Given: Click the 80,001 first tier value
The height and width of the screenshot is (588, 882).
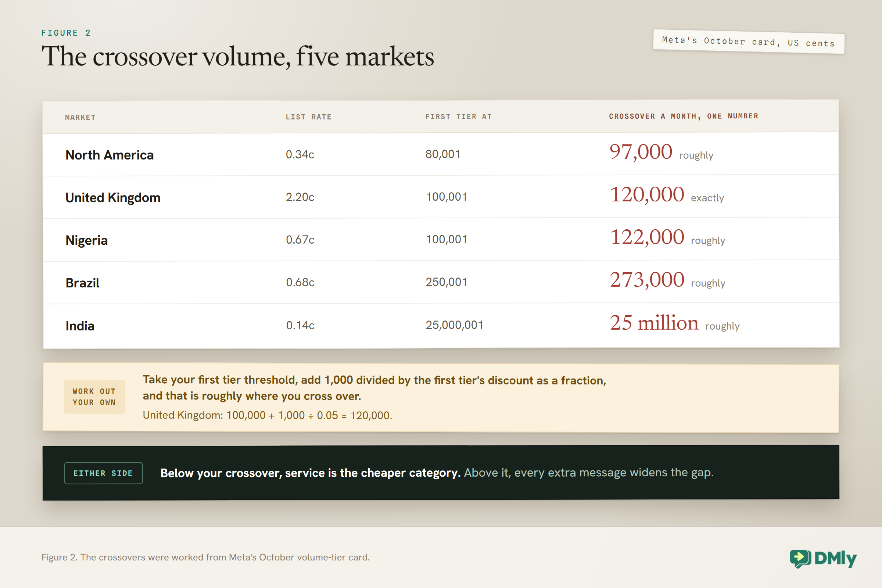Looking at the screenshot, I should (x=443, y=154).
